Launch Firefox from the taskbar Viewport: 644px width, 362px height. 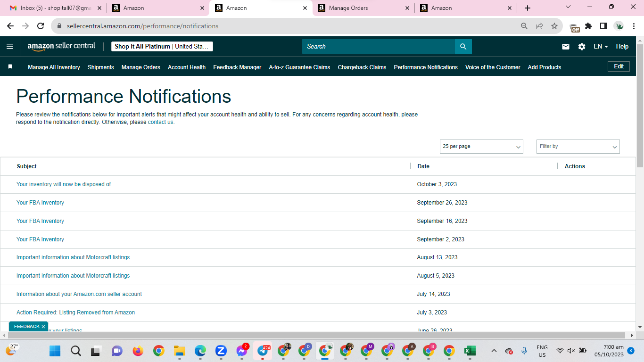click(x=138, y=351)
